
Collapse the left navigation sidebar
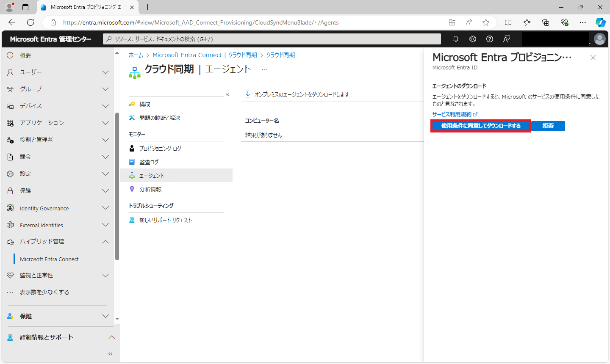(x=111, y=354)
